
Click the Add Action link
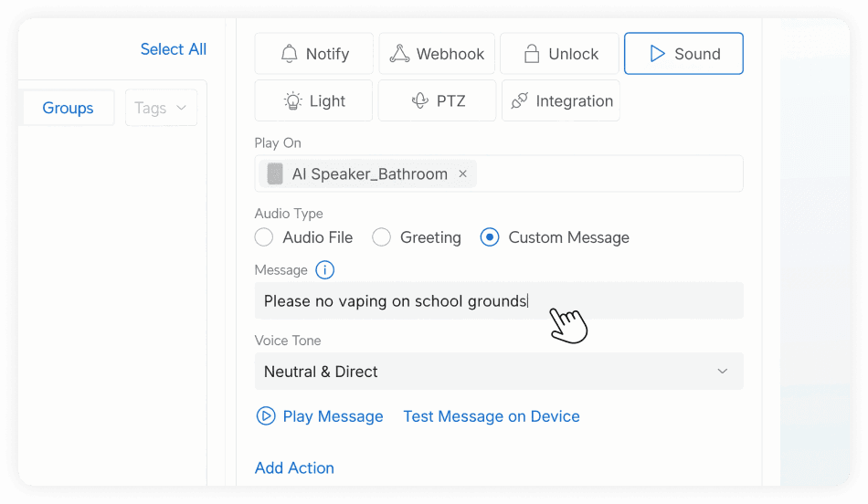coord(294,468)
